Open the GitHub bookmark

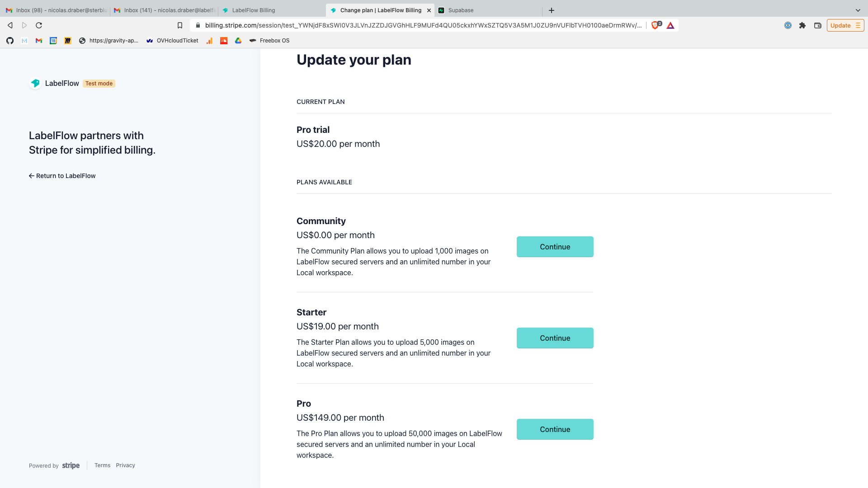[9, 41]
